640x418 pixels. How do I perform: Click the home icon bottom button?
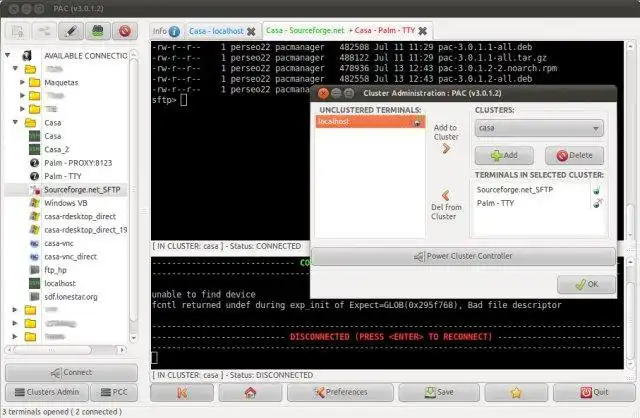(x=250, y=393)
